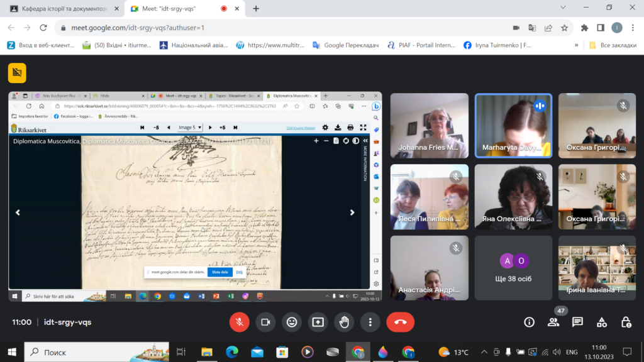The height and width of the screenshot is (362, 644).
Task: Show the participants list of 47 people
Action: coord(553,322)
